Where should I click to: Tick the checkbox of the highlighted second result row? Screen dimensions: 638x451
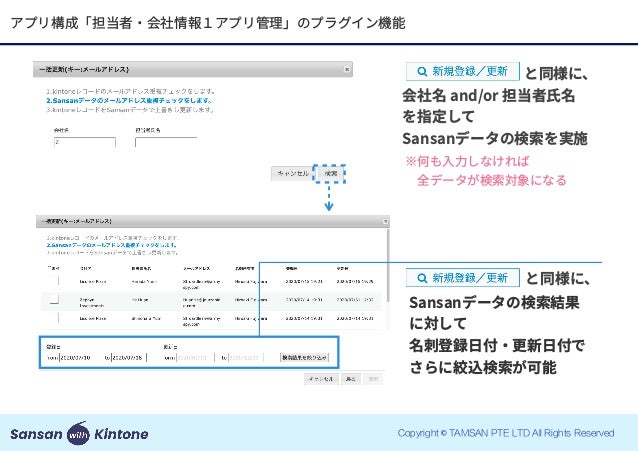coord(54,300)
